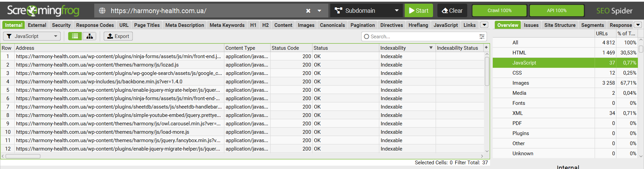This screenshot has height=169, width=644.
Task: Click the Screaming Frog logo
Action: tap(43, 11)
